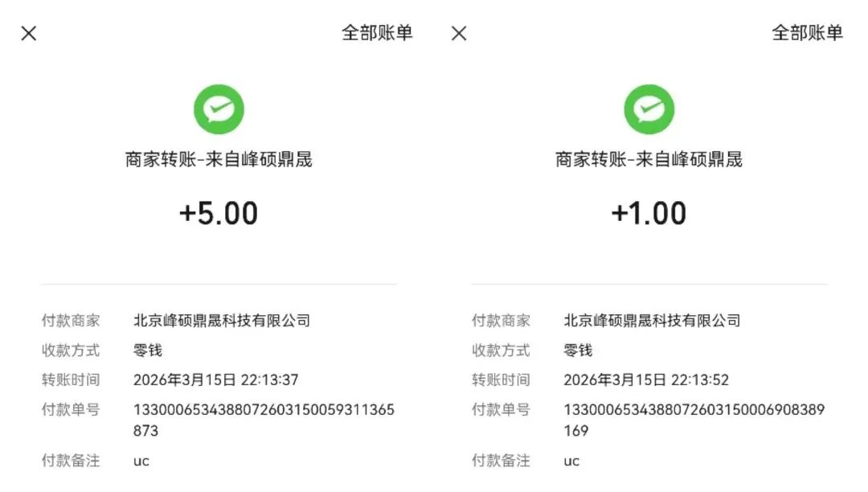The height and width of the screenshot is (492, 868).
Task: Click the uc payment note on right
Action: [x=571, y=461]
